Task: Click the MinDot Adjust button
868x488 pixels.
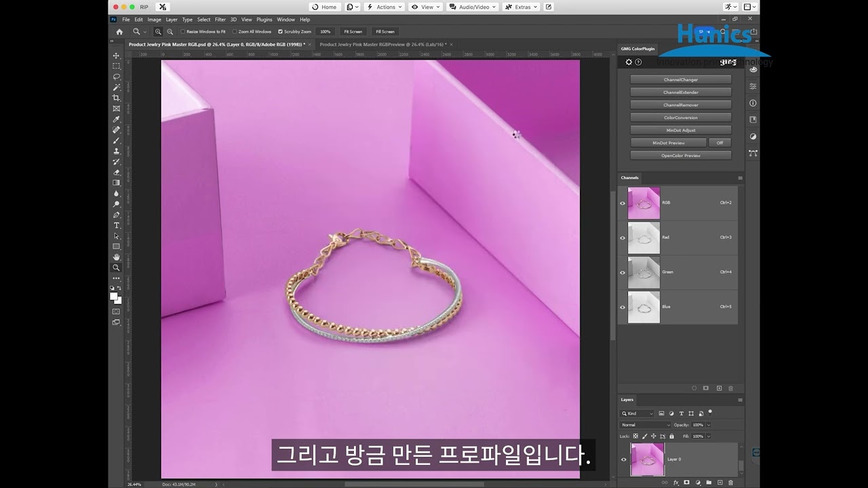Action: tap(681, 130)
